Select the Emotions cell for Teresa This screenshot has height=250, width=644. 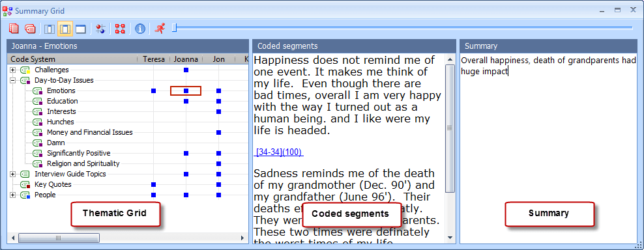(154, 90)
